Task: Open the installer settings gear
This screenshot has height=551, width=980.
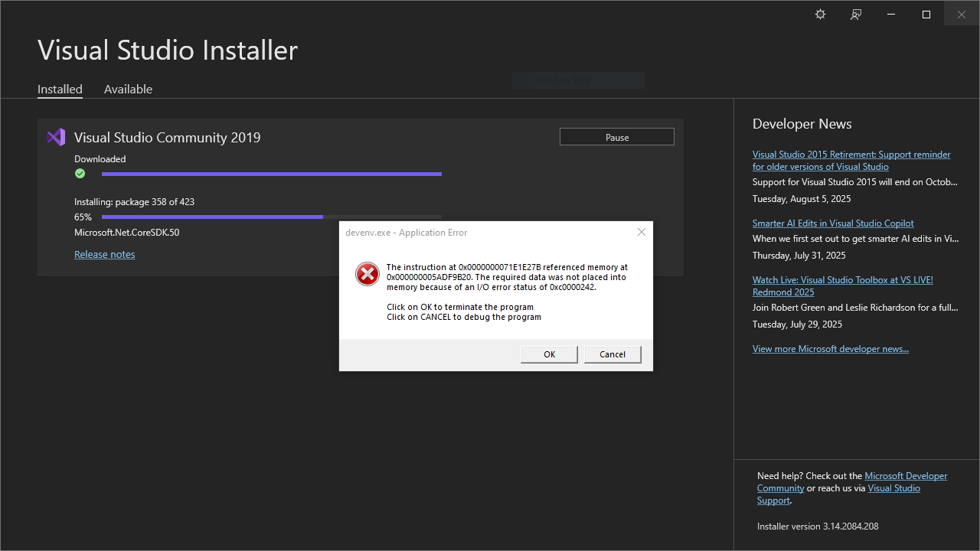Action: click(x=820, y=15)
